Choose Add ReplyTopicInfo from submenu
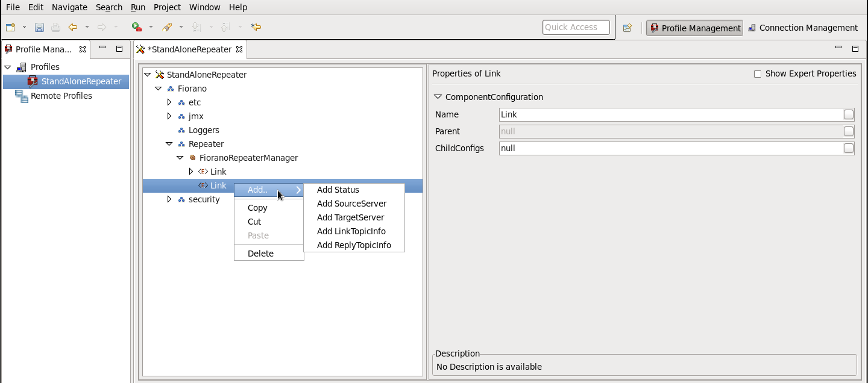This screenshot has height=383, width=868. click(x=354, y=245)
